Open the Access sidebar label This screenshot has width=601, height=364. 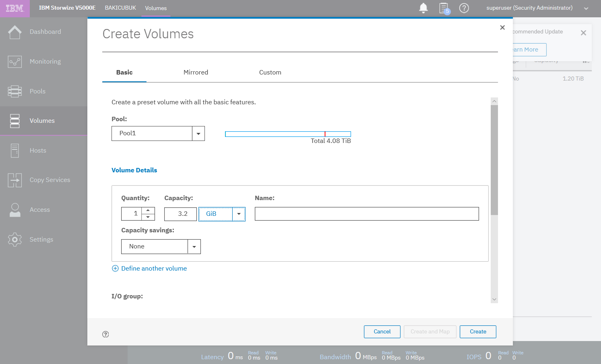coord(40,210)
